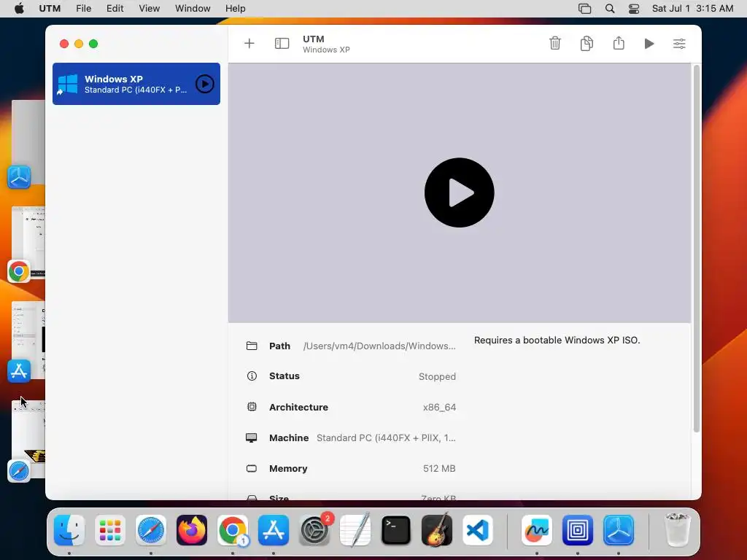Open Control Center in menu bar

click(x=634, y=9)
